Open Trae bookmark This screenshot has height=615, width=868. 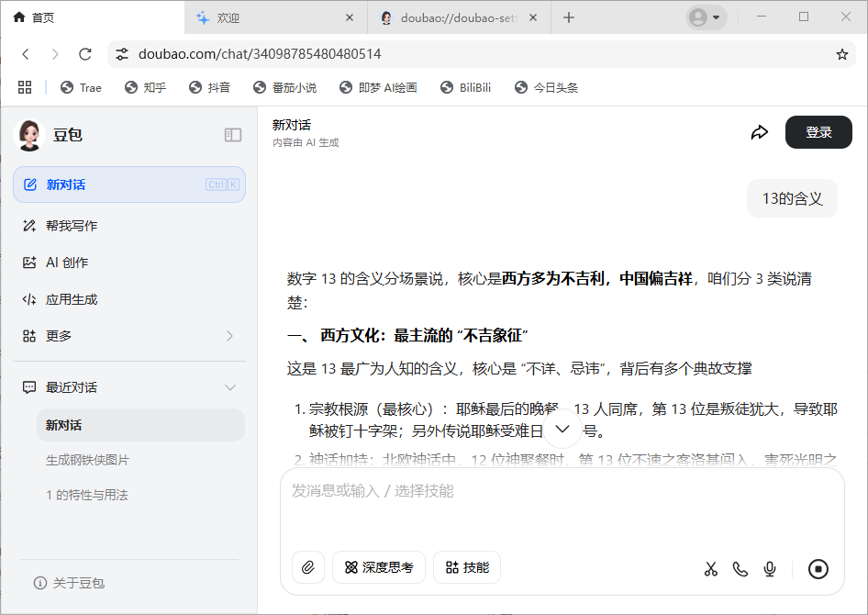pos(82,87)
